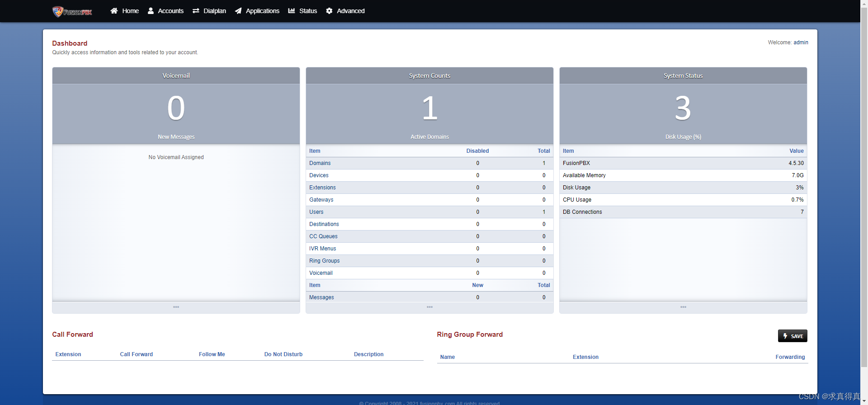Open the Extensions link in System Counts
868x405 pixels.
pos(322,188)
